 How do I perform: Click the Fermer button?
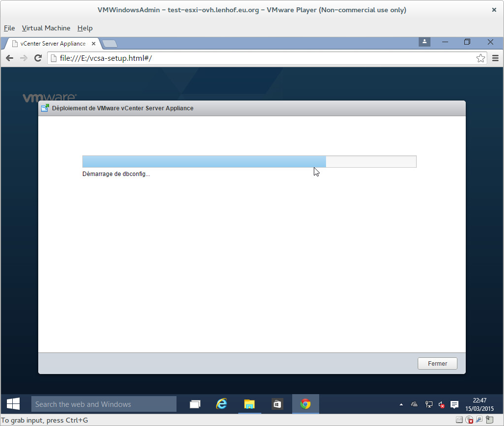(x=437, y=364)
